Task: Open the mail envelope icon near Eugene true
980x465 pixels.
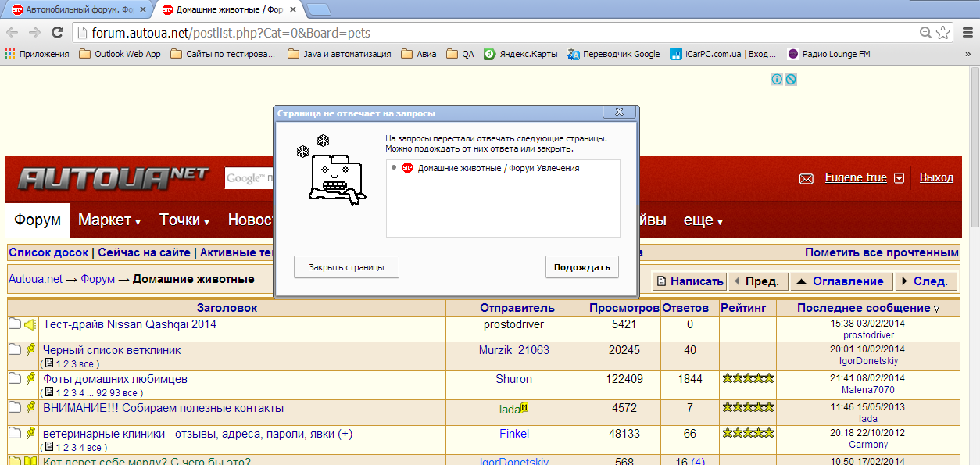Action: point(806,178)
